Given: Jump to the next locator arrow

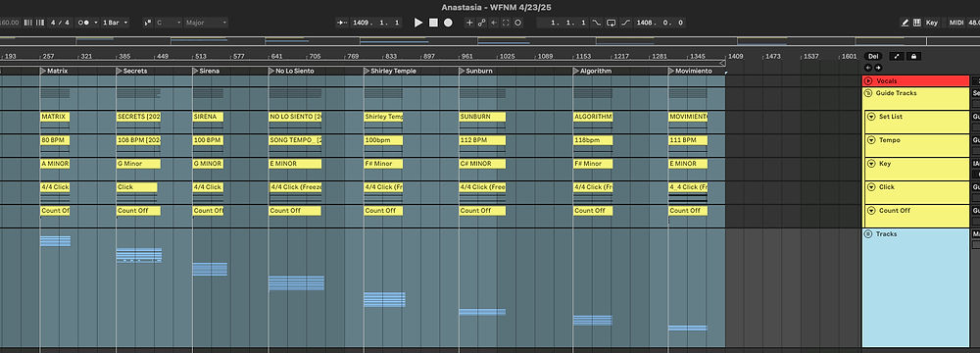Looking at the screenshot, I should [x=878, y=68].
